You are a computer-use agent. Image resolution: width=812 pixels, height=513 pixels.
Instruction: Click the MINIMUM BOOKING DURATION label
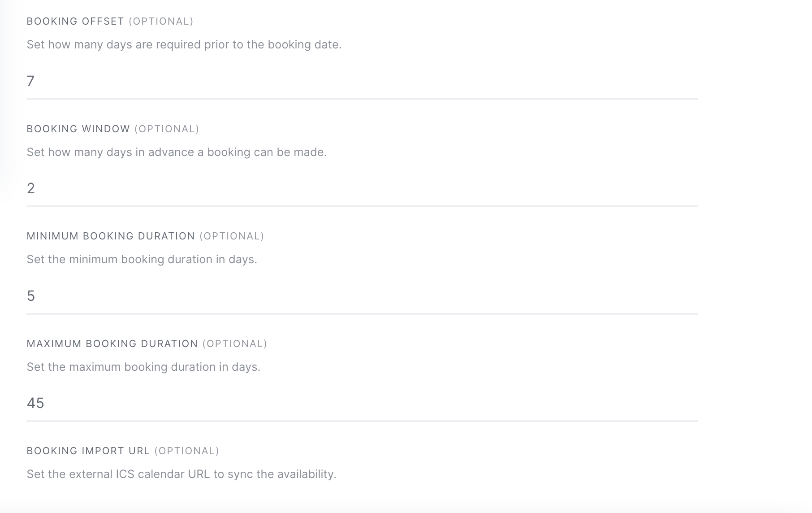[x=111, y=236]
